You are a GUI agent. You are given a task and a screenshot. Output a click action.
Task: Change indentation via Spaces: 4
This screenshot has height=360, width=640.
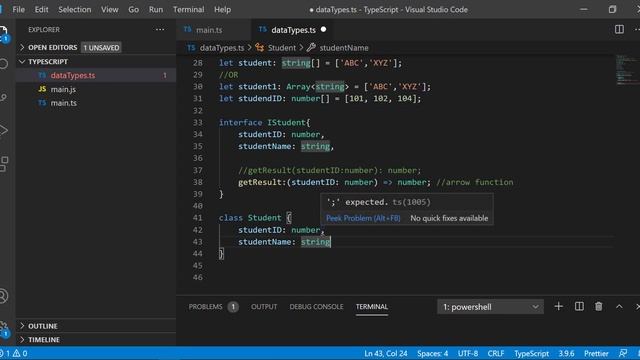pos(432,353)
